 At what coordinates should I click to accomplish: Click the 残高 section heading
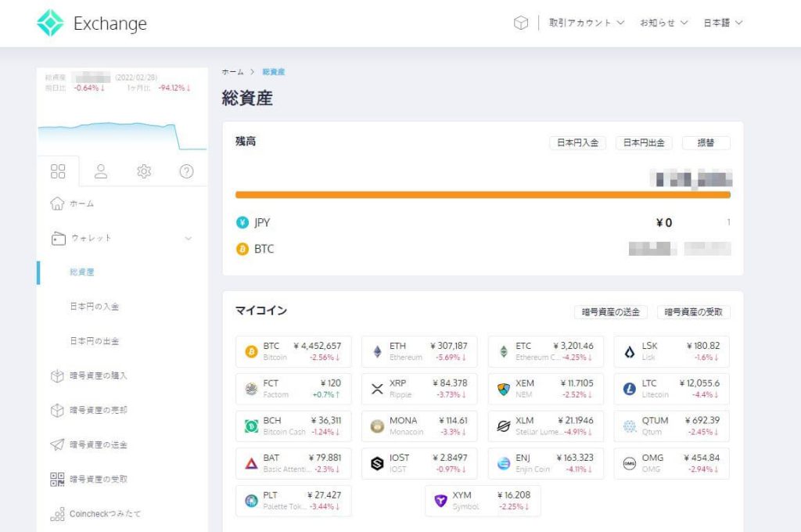pyautogui.click(x=246, y=142)
